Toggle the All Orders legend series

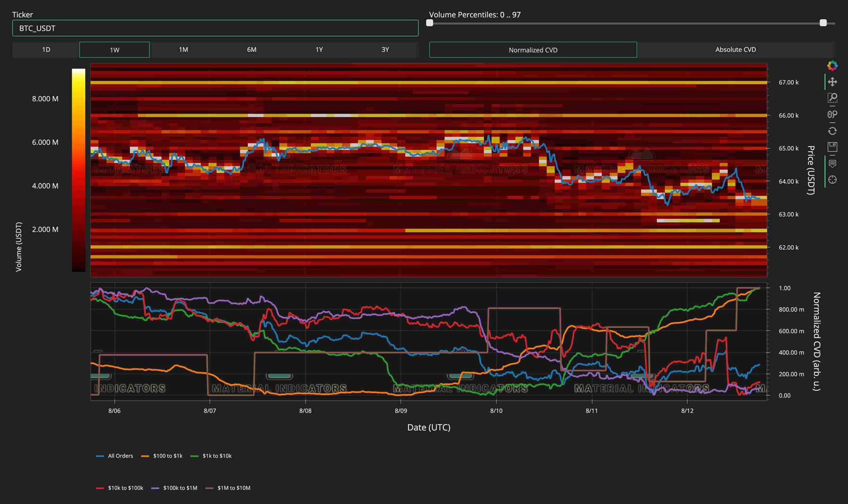tap(115, 456)
